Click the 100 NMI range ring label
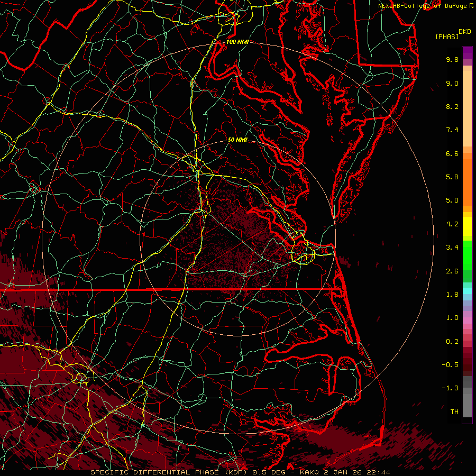 pyautogui.click(x=237, y=42)
